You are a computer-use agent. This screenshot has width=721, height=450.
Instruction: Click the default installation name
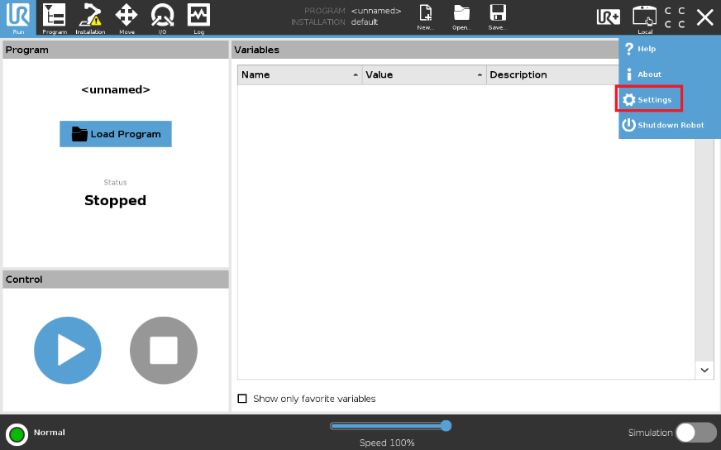point(364,22)
